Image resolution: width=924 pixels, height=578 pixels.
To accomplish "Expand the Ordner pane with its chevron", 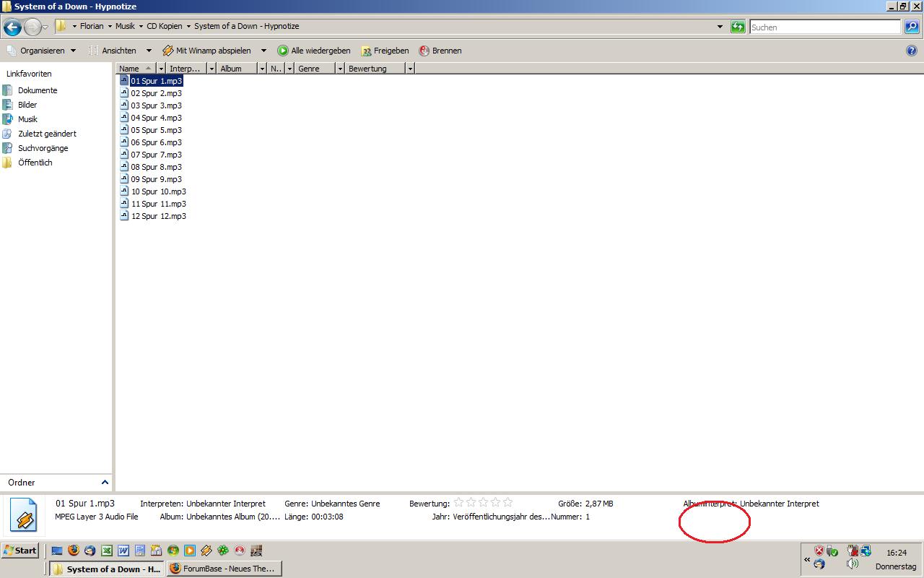I will tap(105, 483).
